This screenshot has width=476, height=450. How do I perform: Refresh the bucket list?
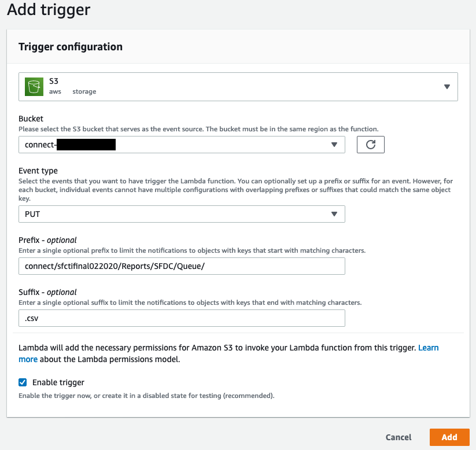(x=370, y=145)
